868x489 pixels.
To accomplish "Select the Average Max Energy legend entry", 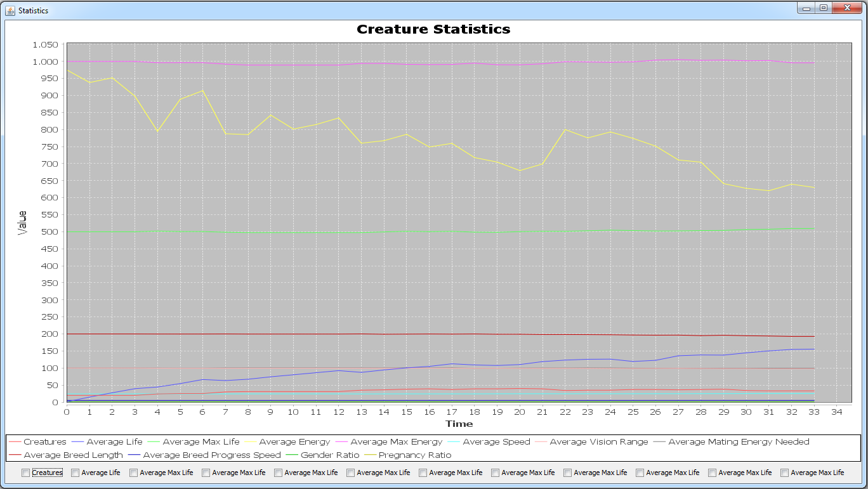I will (x=389, y=441).
